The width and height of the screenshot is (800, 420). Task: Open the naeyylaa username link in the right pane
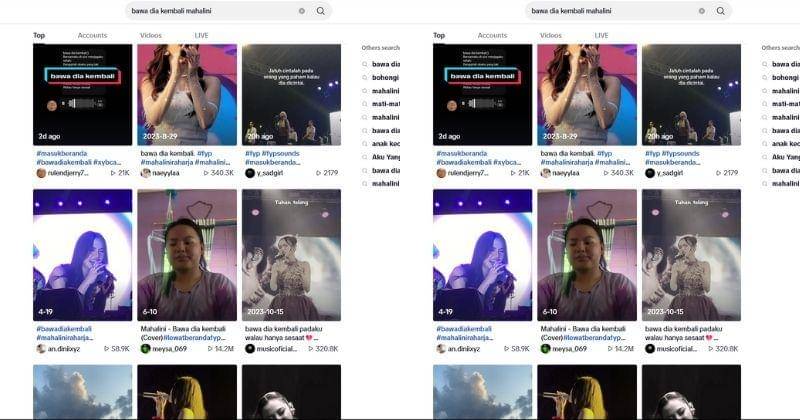(568, 173)
